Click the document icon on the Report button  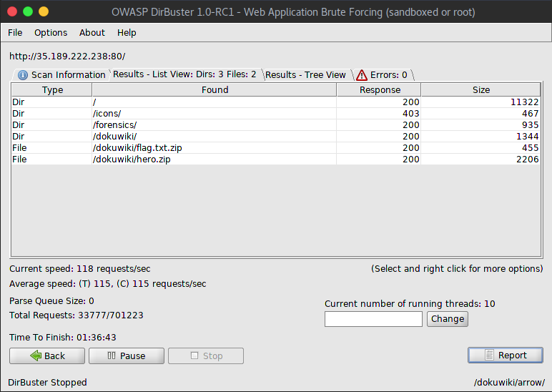(x=489, y=355)
